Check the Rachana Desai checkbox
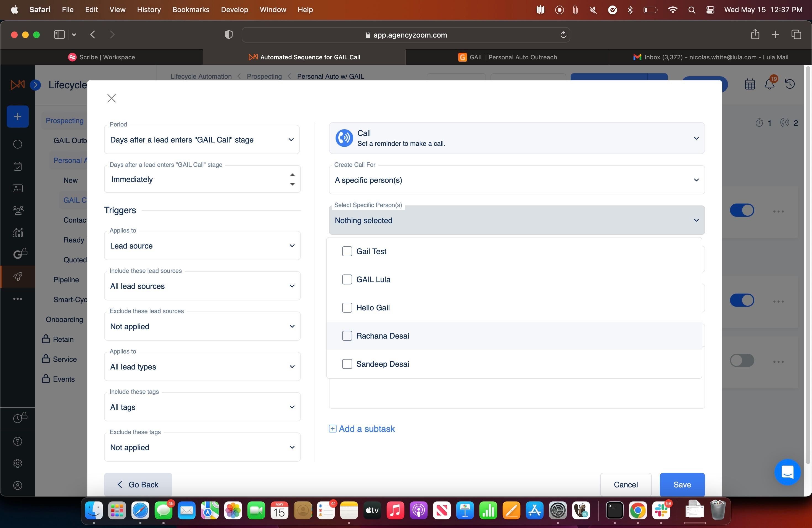This screenshot has width=812, height=528. (x=347, y=336)
